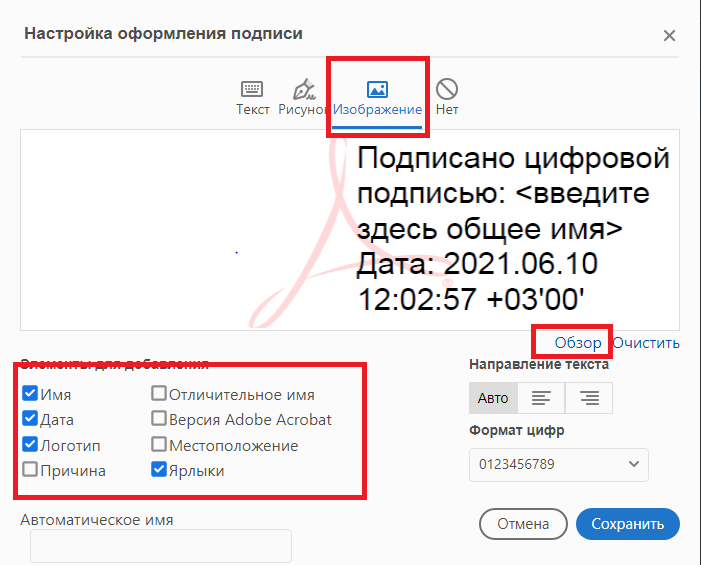Image resolution: width=701 pixels, height=565 pixels.
Task: Select the Image appearance icon
Action: click(x=378, y=89)
